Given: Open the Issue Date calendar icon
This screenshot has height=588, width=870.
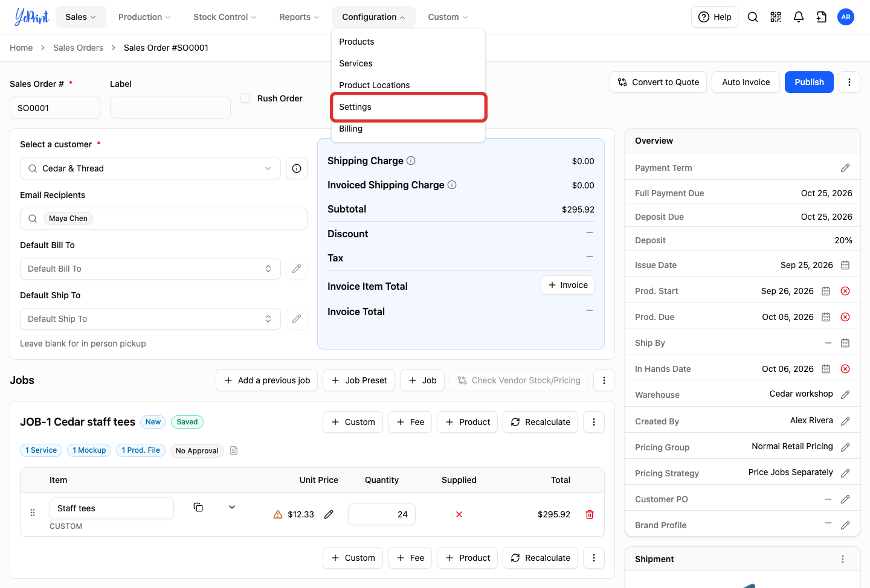Looking at the screenshot, I should click(x=845, y=265).
